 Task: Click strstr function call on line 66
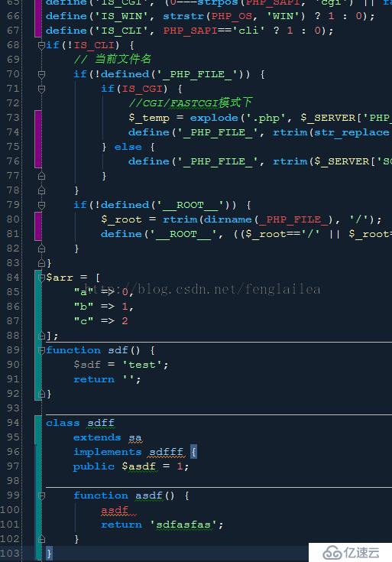183,17
